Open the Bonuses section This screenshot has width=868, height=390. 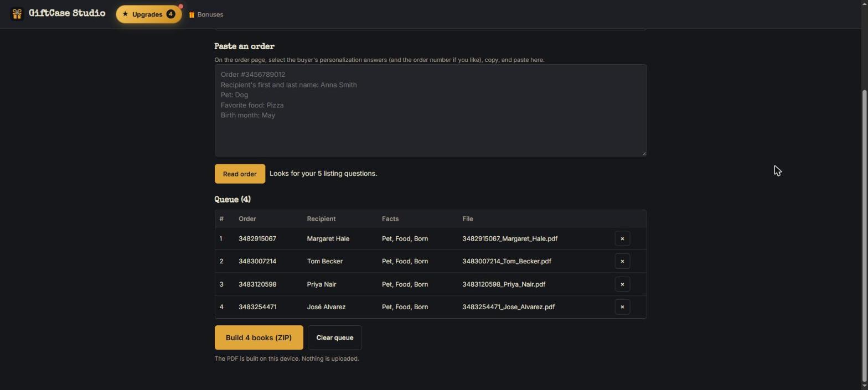tap(206, 14)
